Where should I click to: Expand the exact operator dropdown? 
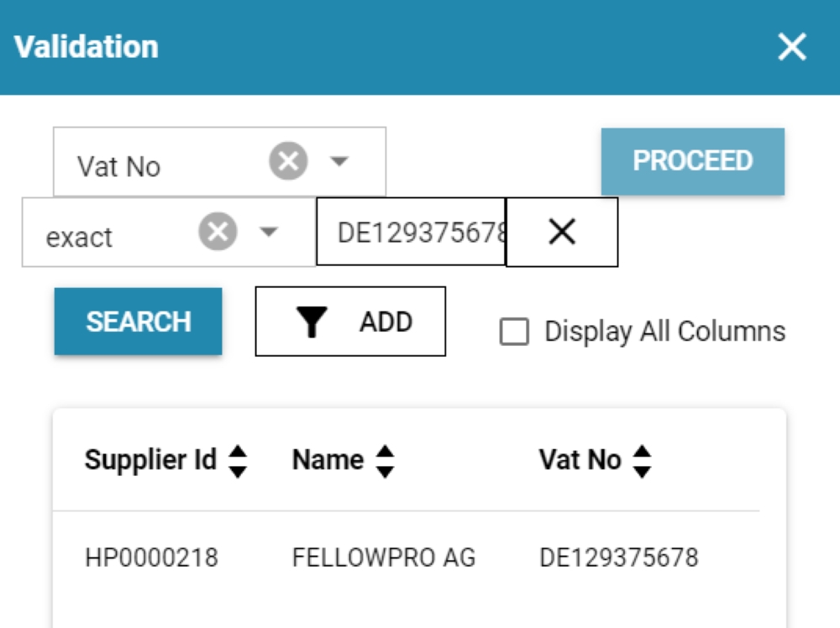pyautogui.click(x=268, y=232)
